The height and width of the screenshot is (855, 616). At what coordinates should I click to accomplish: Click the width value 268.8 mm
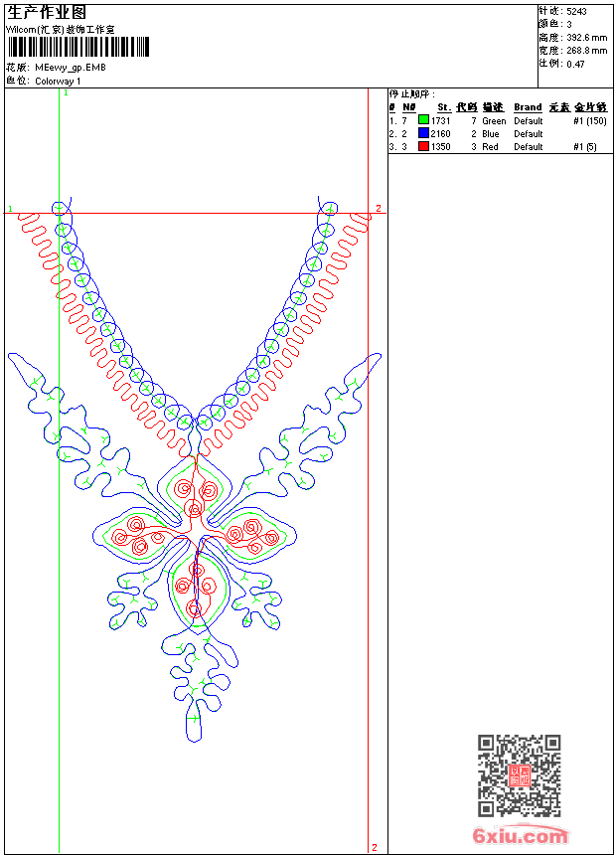pyautogui.click(x=586, y=51)
